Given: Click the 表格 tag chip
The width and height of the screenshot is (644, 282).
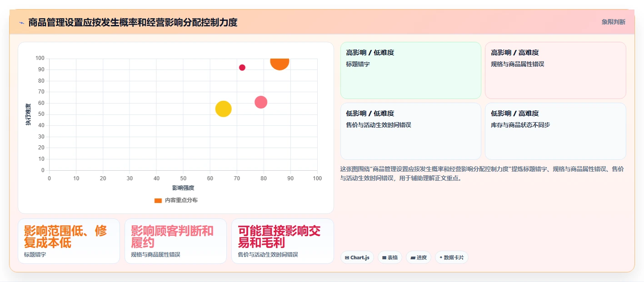Looking at the screenshot, I should coord(390,257).
